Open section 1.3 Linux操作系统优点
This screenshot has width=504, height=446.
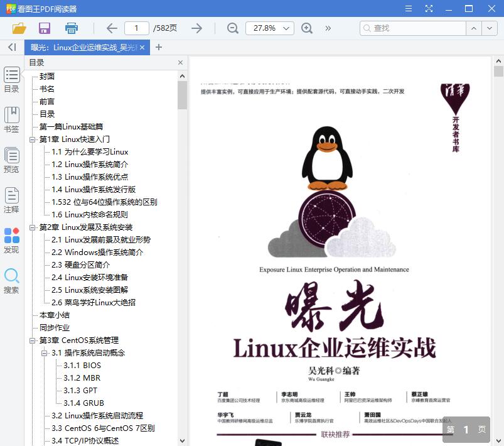tap(90, 177)
